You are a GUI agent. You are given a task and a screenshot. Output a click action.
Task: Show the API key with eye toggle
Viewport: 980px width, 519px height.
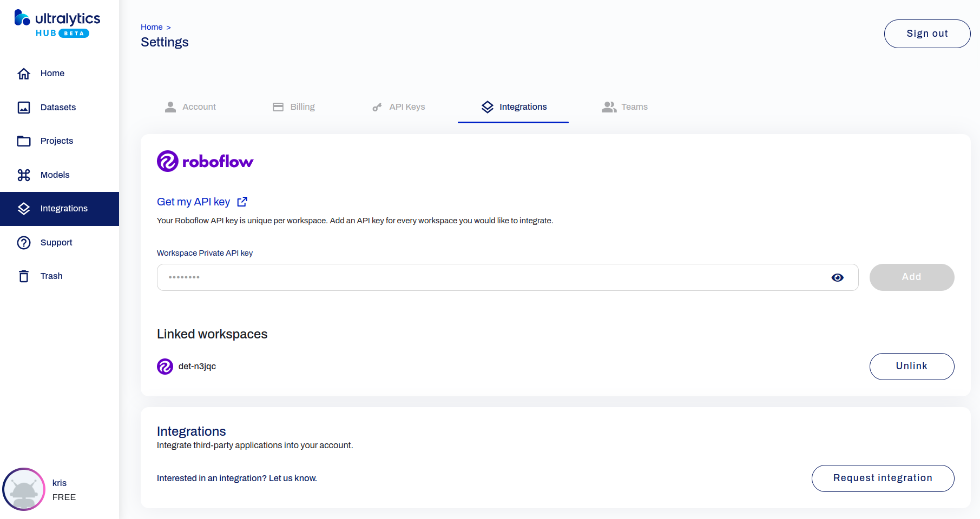click(838, 277)
